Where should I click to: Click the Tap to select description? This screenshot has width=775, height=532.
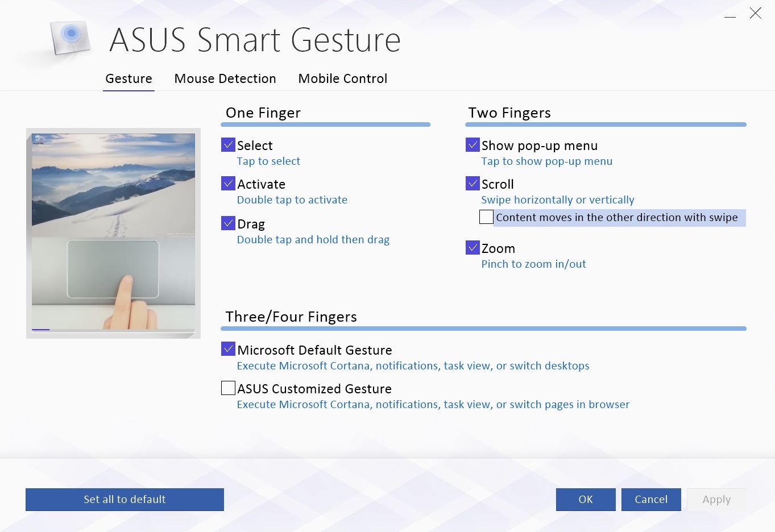[268, 161]
